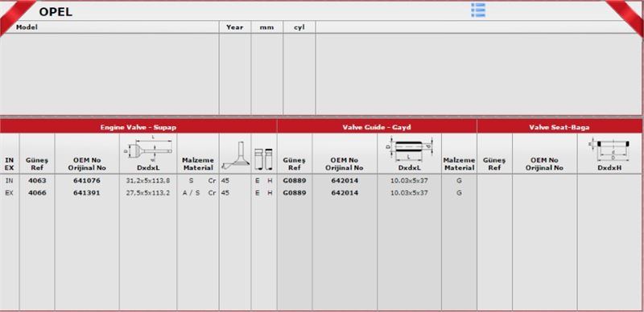Image resolution: width=644 pixels, height=312 pixels.
Task: Click angle value 45 in IN row
Action: click(225, 180)
